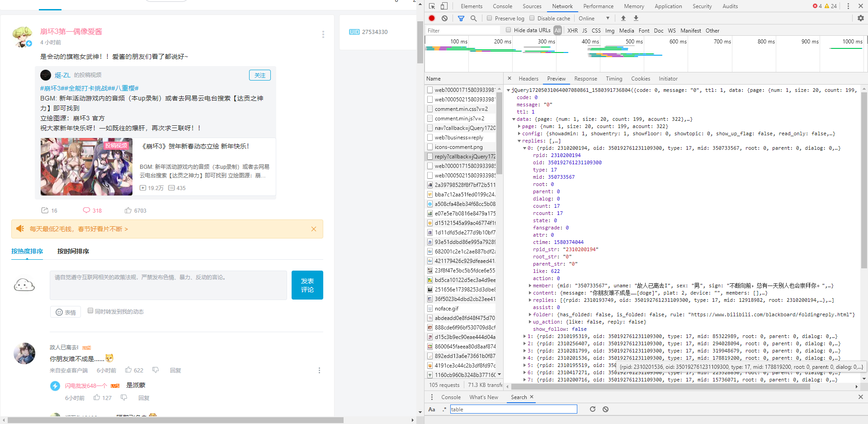Select the All filter type
Screen dimensions: 868x424
pyautogui.click(x=557, y=30)
